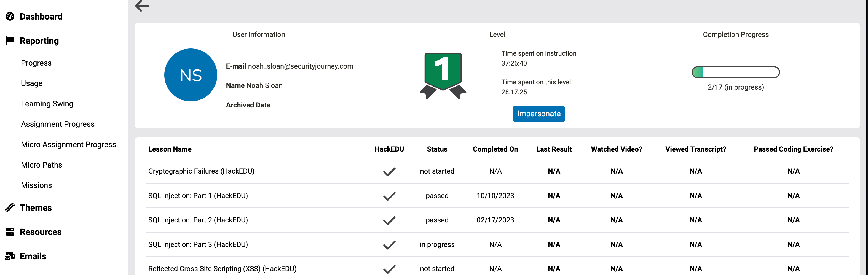Click the back arrow icon

[142, 6]
